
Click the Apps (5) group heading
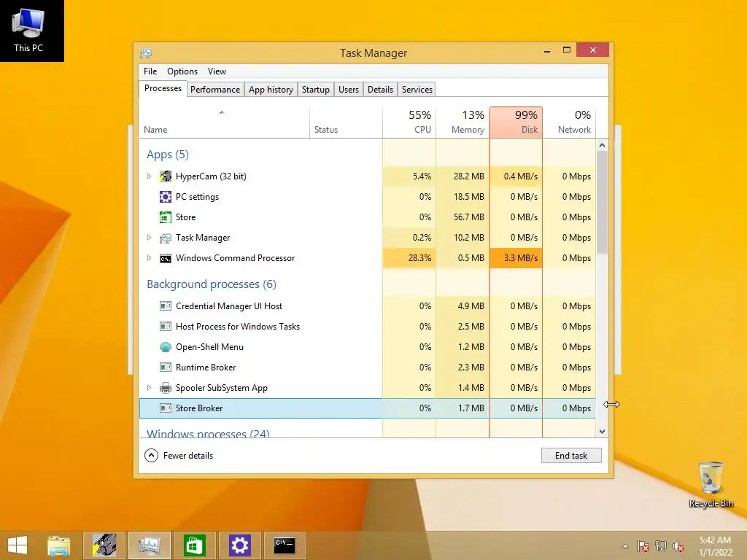tap(168, 155)
